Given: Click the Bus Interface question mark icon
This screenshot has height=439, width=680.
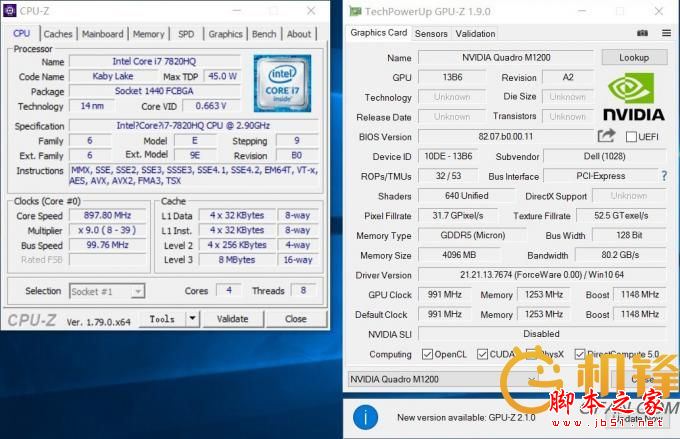Looking at the screenshot, I should (x=664, y=176).
